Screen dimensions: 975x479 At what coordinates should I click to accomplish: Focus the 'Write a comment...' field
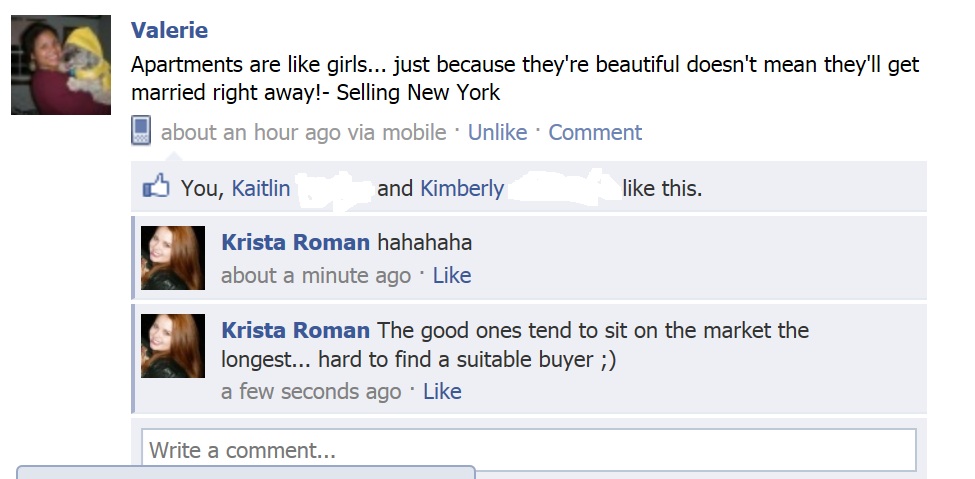click(528, 450)
